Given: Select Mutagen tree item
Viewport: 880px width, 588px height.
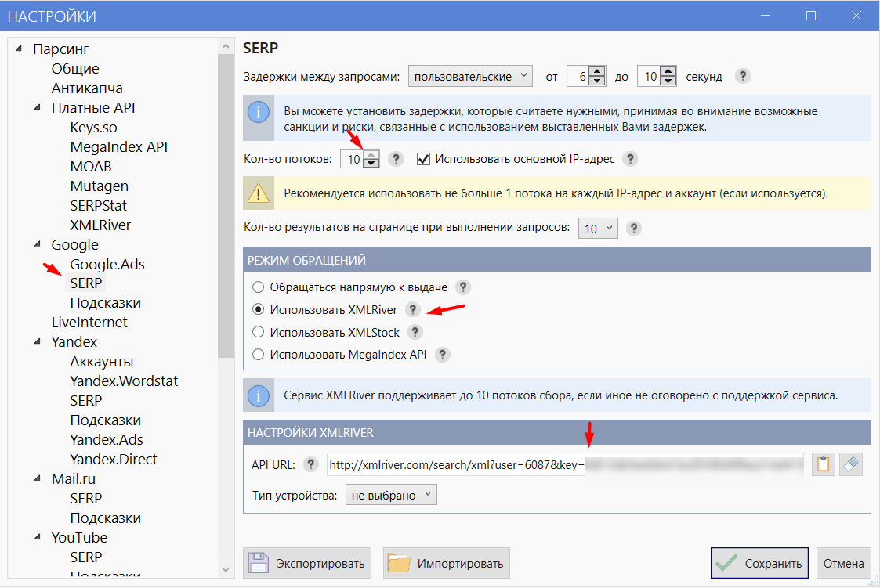Looking at the screenshot, I should 100,186.
